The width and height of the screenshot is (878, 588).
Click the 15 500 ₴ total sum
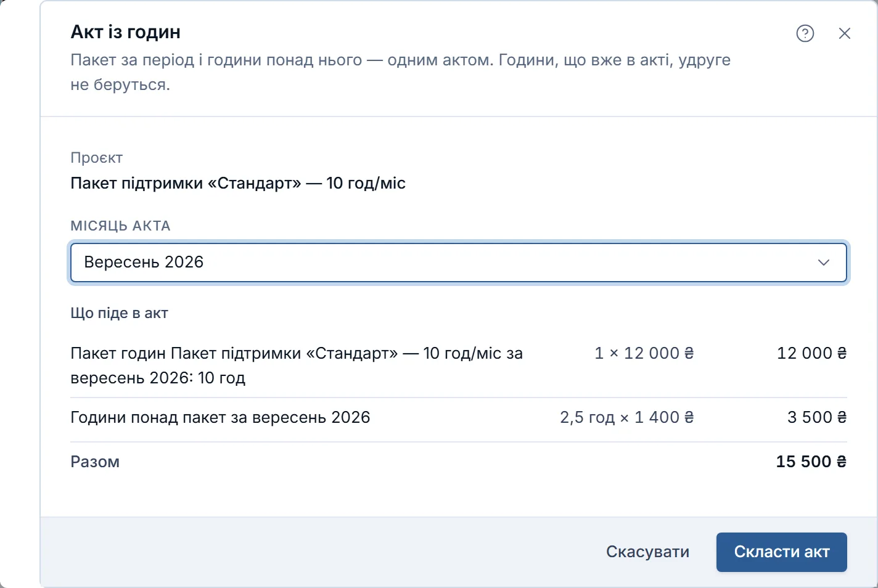pos(811,462)
